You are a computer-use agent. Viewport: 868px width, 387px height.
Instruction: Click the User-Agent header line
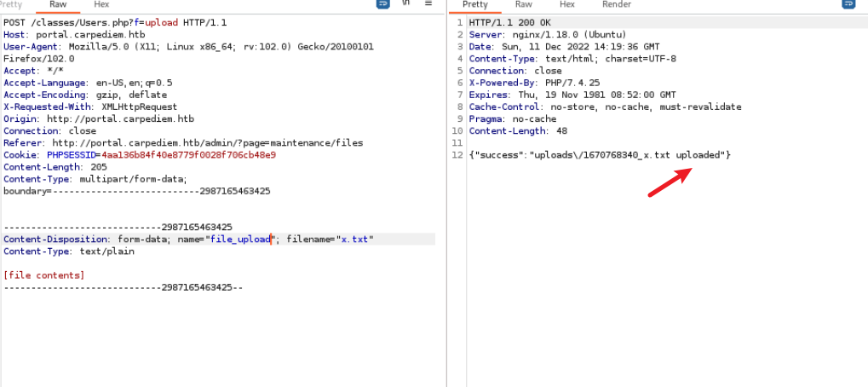[188, 47]
